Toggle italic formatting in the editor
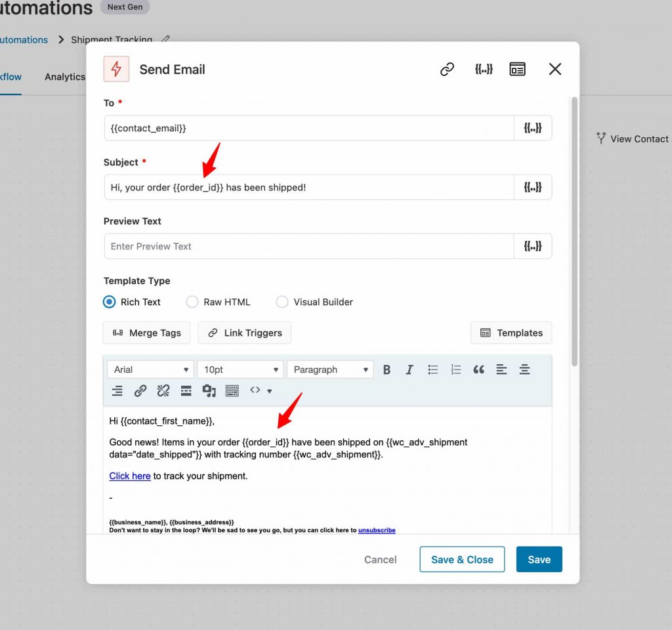 pyautogui.click(x=409, y=369)
